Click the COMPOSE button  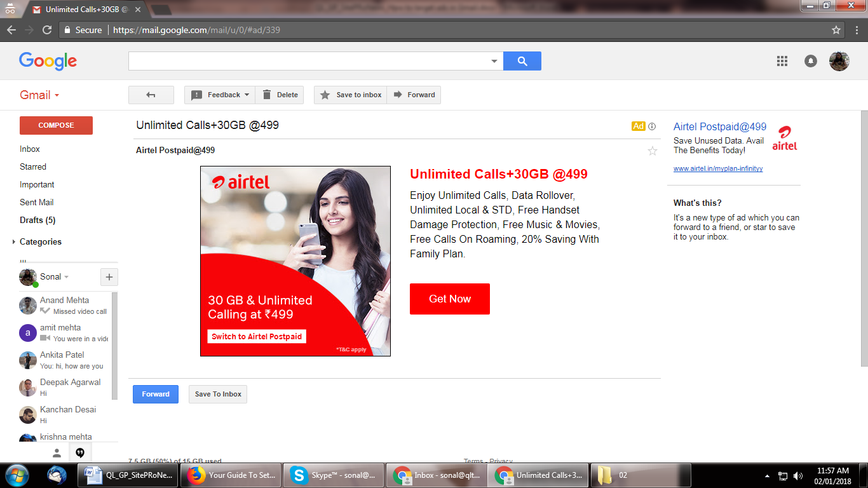pos(56,125)
